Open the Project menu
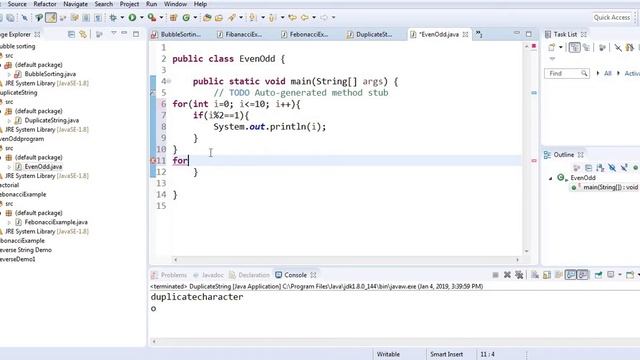The height and width of the screenshot is (360, 640). (x=129, y=4)
